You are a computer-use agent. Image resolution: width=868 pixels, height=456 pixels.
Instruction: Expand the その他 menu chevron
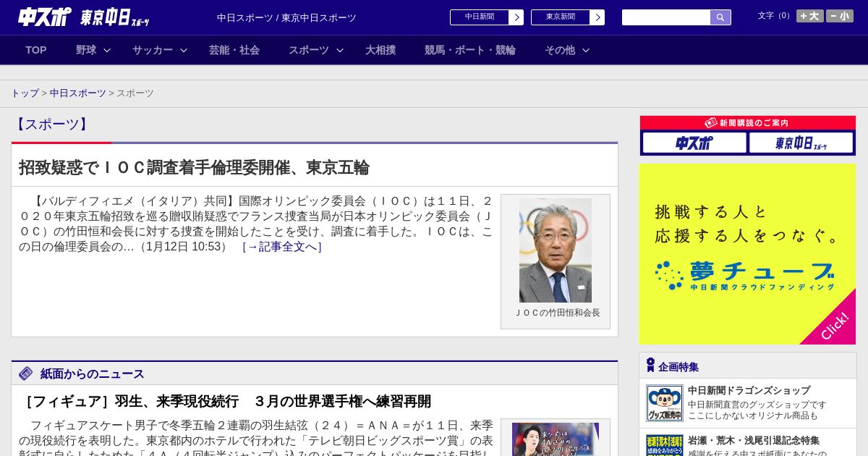(x=586, y=51)
